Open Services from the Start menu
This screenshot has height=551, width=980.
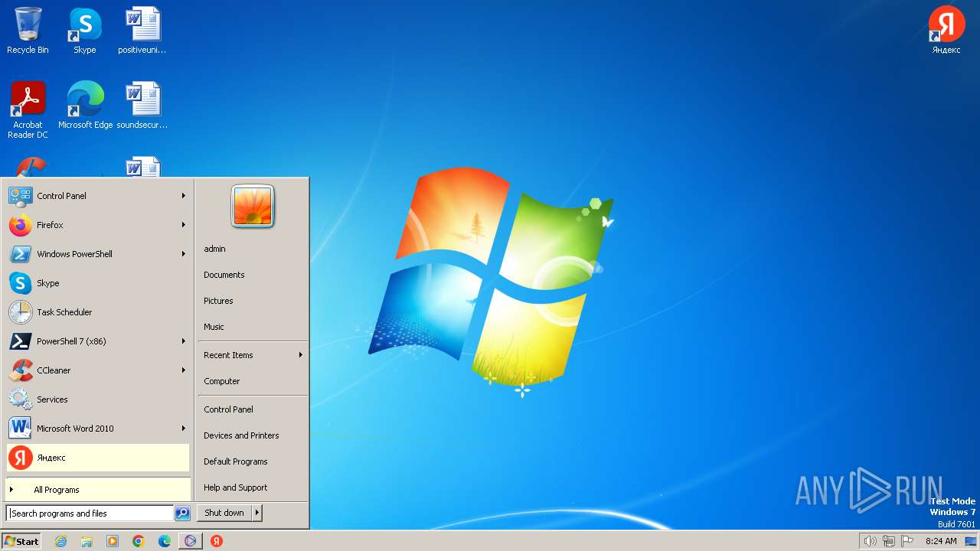click(97, 399)
